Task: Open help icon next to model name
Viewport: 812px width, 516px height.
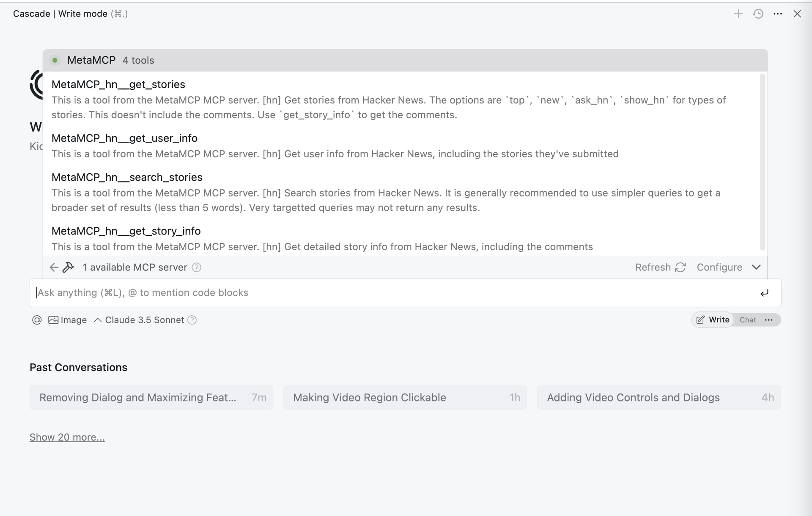Action: (192, 320)
